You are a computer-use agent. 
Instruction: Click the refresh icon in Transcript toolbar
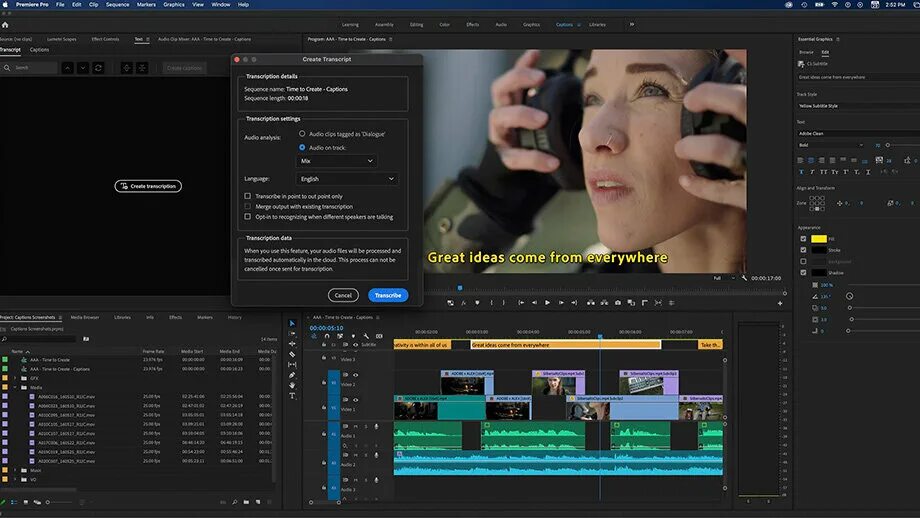(98, 68)
